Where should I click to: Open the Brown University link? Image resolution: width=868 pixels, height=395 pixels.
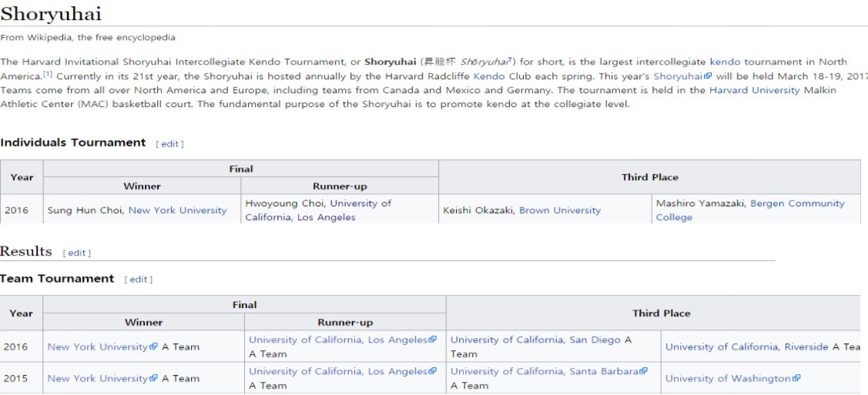[x=560, y=210]
